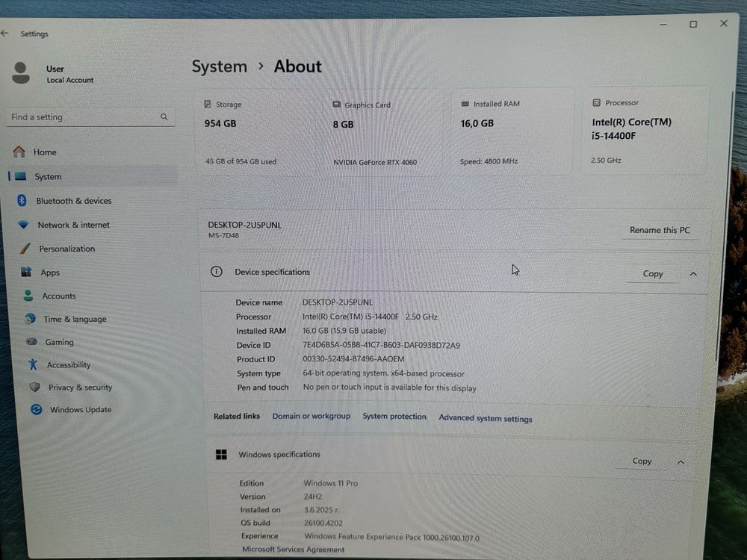This screenshot has width=747, height=560.
Task: Click Rename this PC button
Action: pos(660,230)
